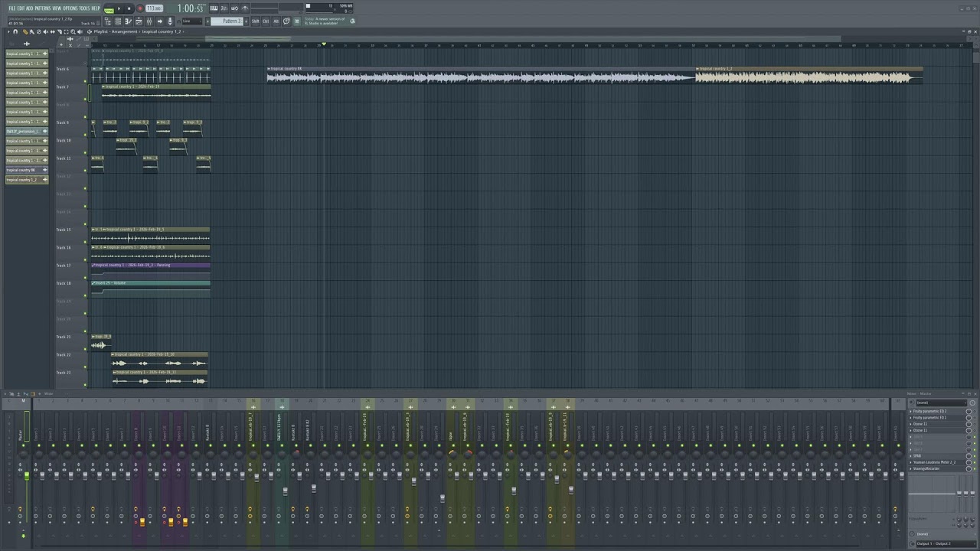Toggle the Master track mute LED
The height and width of the screenshot is (551, 980).
pos(24,445)
